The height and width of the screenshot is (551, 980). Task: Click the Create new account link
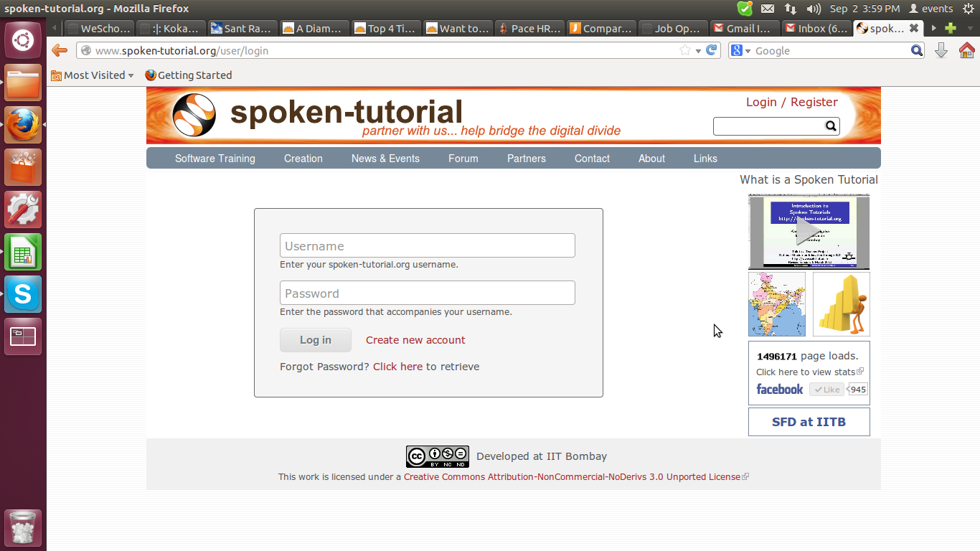coord(415,340)
